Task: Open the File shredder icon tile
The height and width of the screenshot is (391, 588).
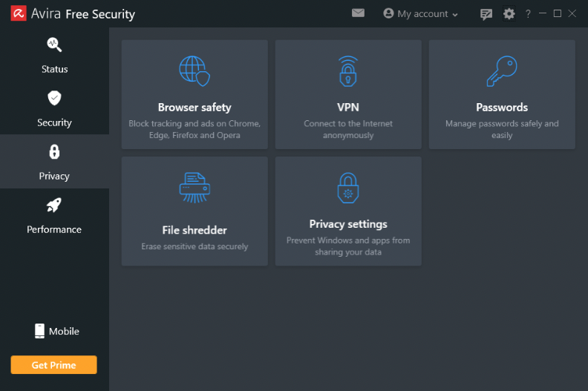Action: click(195, 188)
